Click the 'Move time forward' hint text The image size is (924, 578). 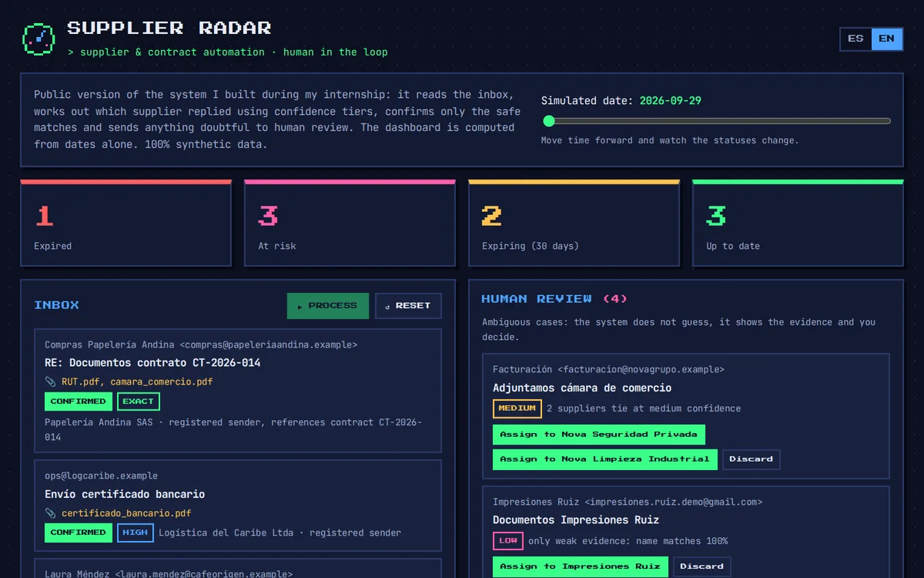click(670, 141)
